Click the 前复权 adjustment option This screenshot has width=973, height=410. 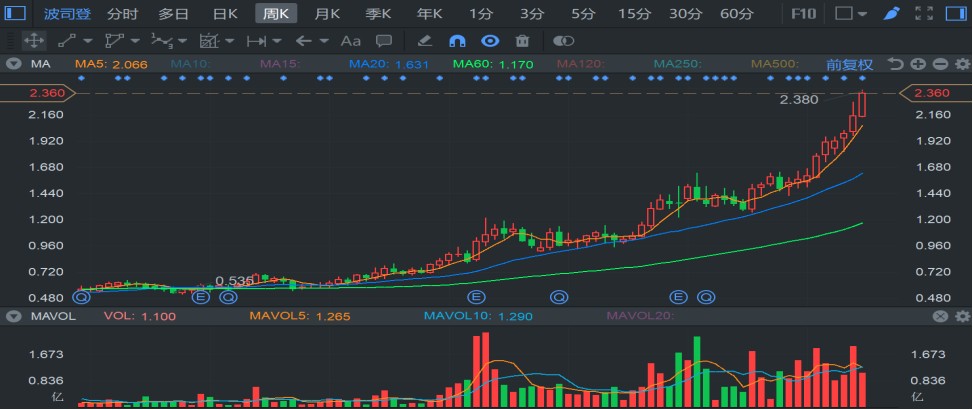click(849, 64)
